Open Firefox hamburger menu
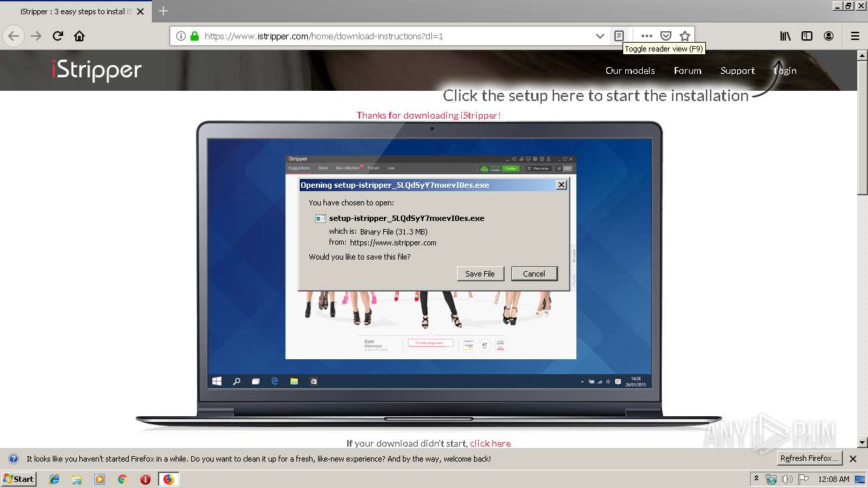The image size is (868, 488). click(854, 36)
